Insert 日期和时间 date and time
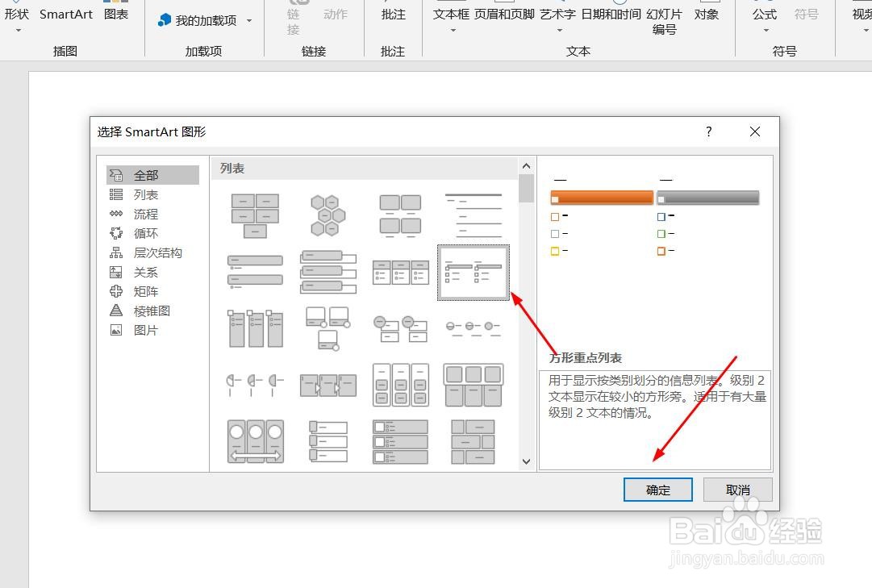Viewport: 872px width, 588px height. pyautogui.click(x=611, y=15)
